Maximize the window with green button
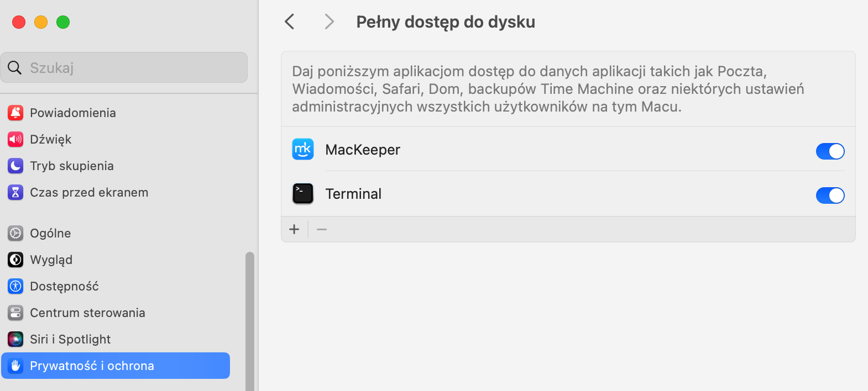 (63, 22)
